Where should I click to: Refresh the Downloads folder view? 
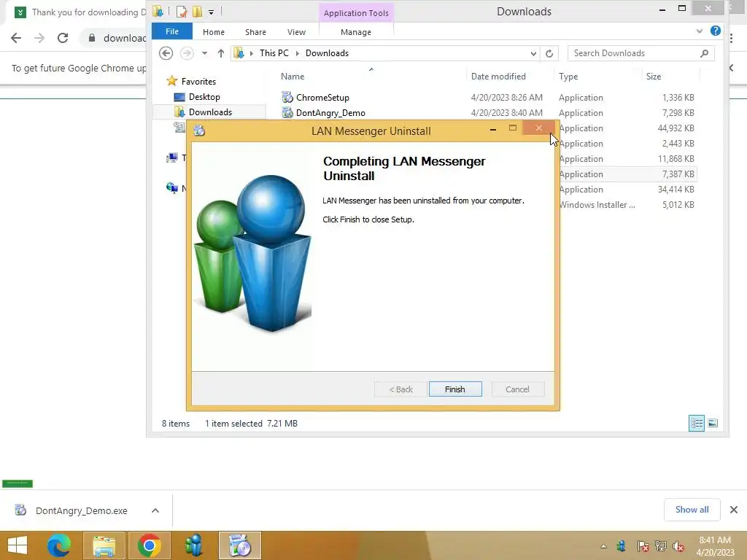[x=549, y=53]
